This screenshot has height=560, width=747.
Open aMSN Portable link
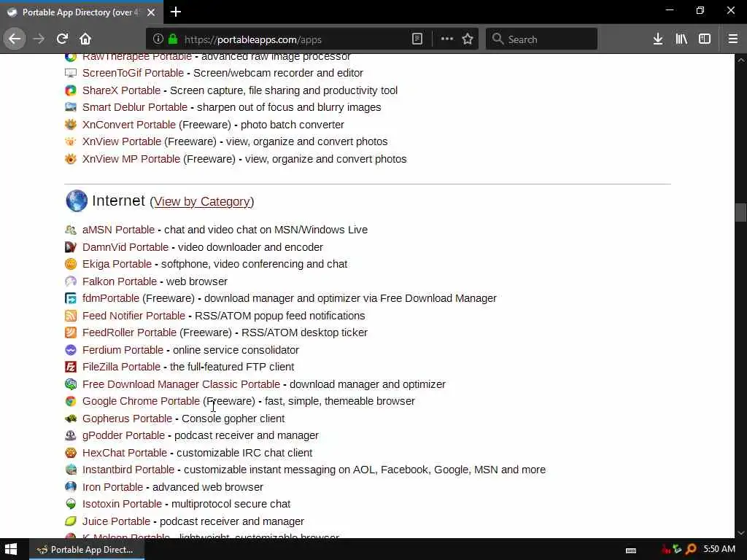click(x=118, y=230)
